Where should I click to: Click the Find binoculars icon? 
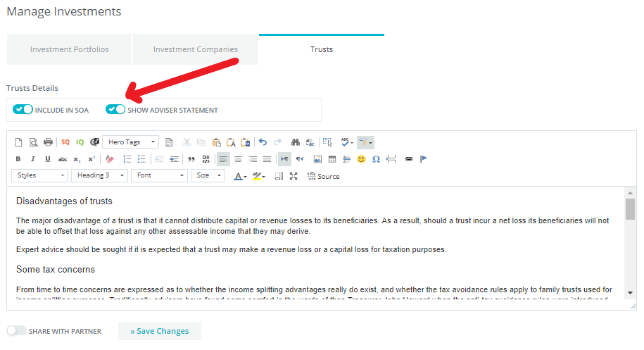click(296, 142)
